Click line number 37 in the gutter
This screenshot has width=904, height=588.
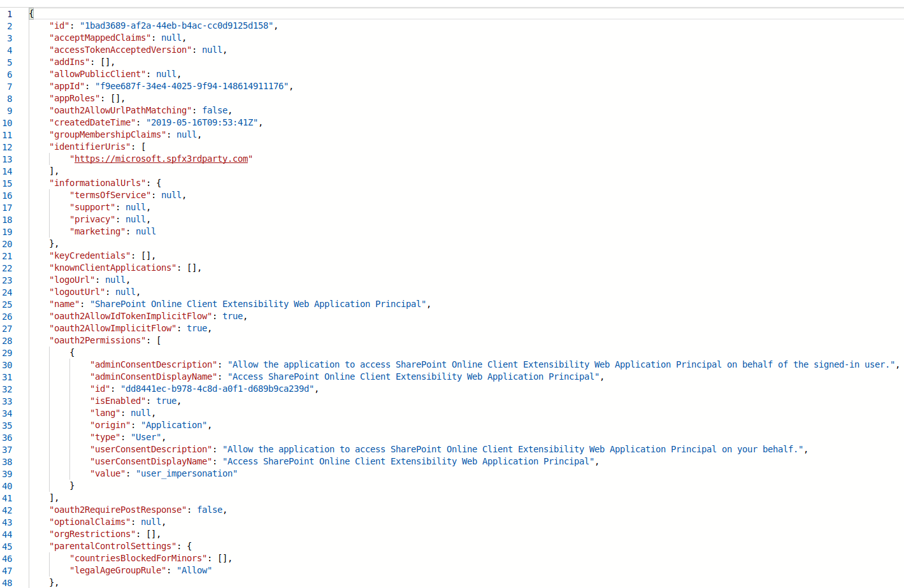point(7,450)
